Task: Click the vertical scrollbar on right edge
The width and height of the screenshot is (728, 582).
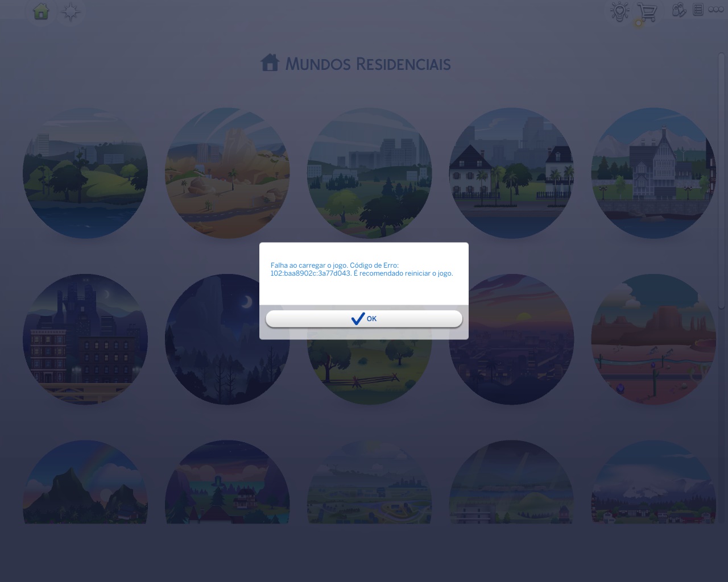Action: coord(722,182)
